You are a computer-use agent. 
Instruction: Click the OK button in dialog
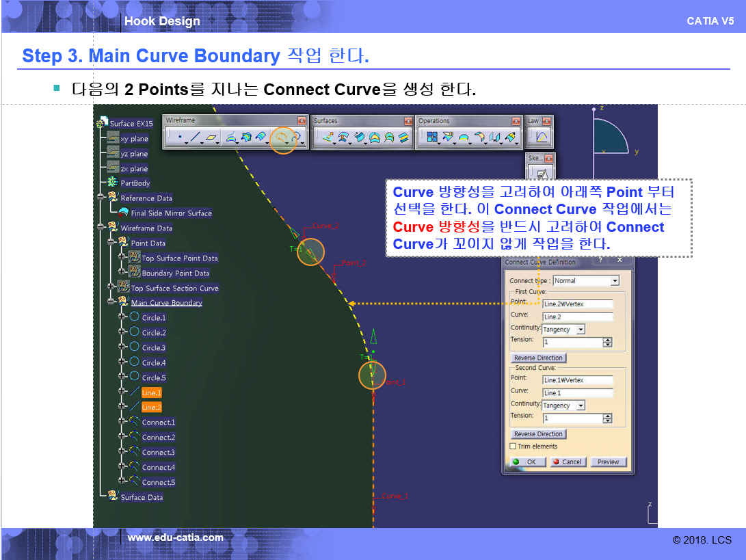(x=527, y=462)
